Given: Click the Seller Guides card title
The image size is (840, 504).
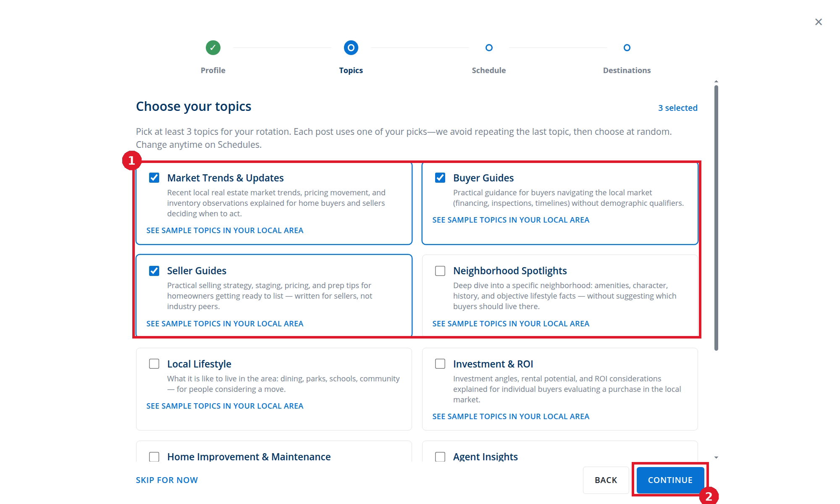Looking at the screenshot, I should coord(197,271).
